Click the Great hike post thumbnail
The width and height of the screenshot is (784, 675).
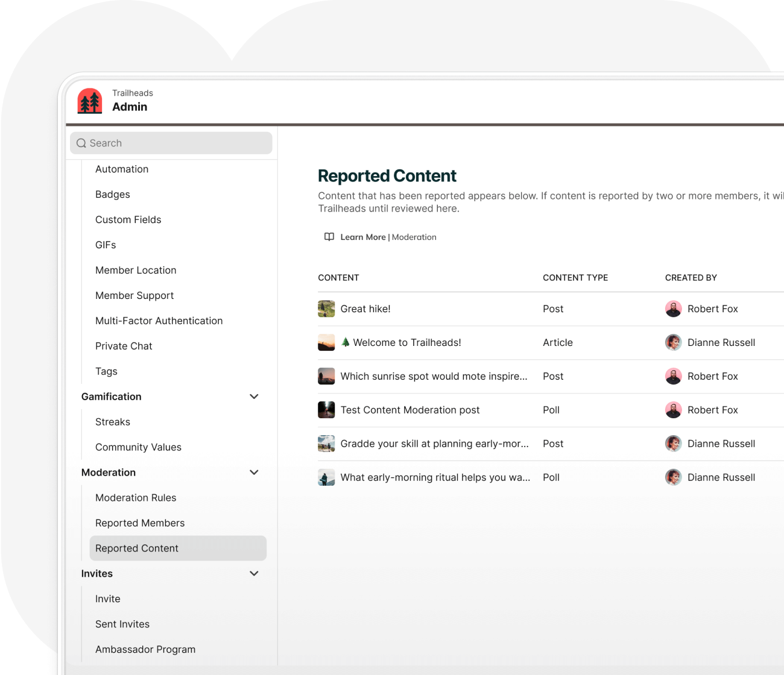(326, 309)
